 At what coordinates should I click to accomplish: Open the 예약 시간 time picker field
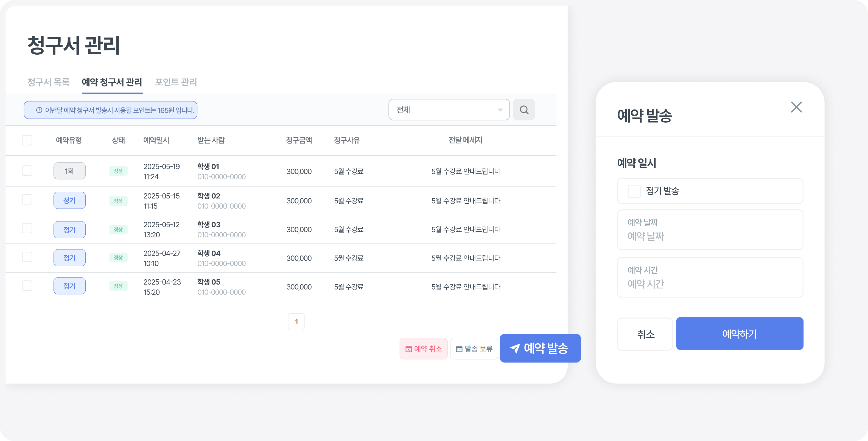pyautogui.click(x=710, y=277)
